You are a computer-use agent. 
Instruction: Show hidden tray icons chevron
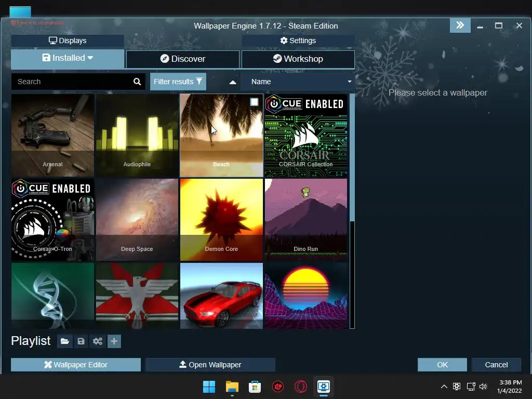point(444,387)
